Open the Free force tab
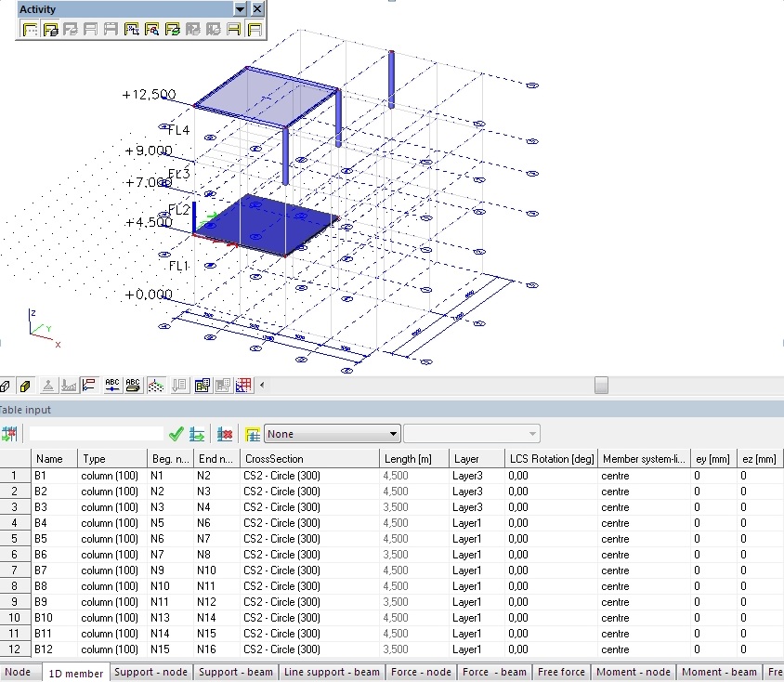This screenshot has height=682, width=784. click(x=561, y=672)
